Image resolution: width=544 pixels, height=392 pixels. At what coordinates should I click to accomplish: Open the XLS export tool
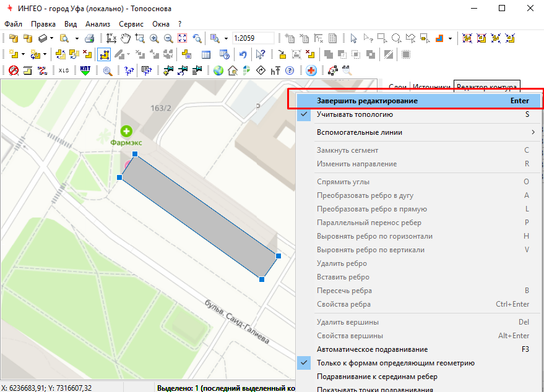click(64, 70)
